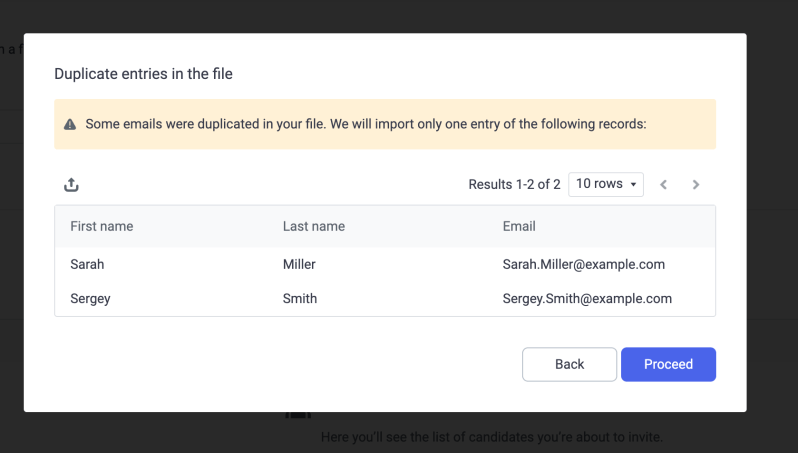The image size is (798, 453).
Task: Click the "Duplicate entries in the file" title
Action: (143, 73)
